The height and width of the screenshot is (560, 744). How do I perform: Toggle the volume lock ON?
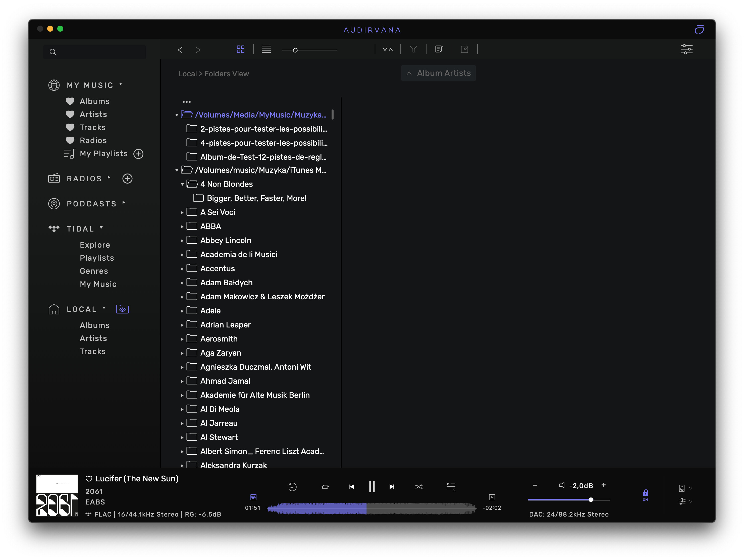click(x=645, y=495)
